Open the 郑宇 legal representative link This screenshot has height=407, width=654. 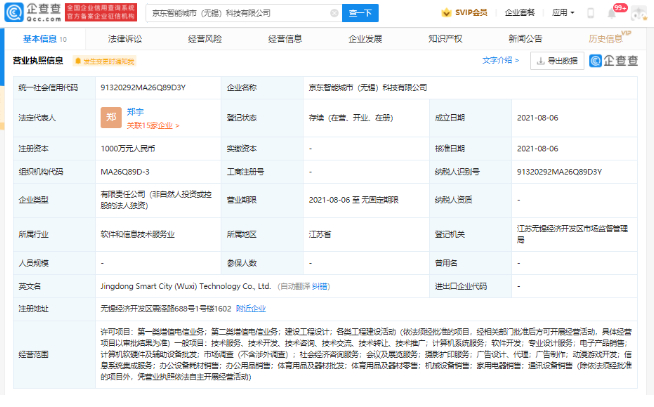coord(135,112)
